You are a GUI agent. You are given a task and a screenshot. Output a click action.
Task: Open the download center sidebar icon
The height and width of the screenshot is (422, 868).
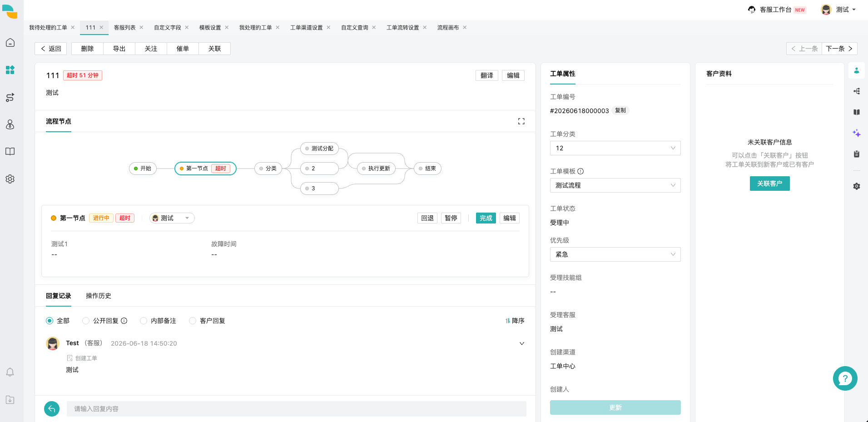pos(10,400)
